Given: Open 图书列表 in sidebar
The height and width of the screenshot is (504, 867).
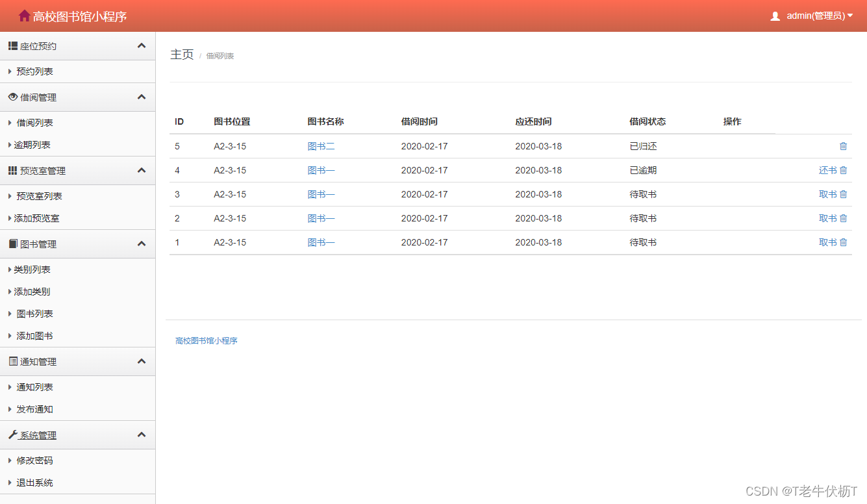Looking at the screenshot, I should (x=34, y=314).
